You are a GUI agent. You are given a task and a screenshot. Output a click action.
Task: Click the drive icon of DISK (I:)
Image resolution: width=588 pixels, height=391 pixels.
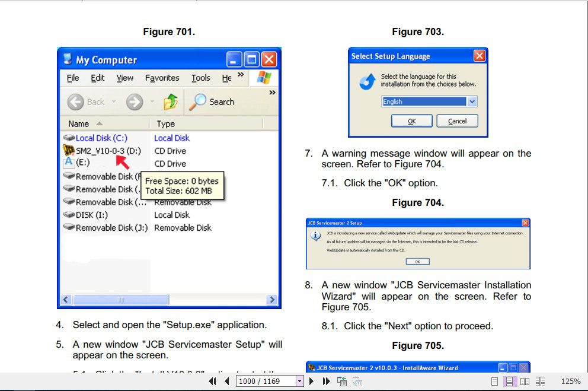[69, 215]
